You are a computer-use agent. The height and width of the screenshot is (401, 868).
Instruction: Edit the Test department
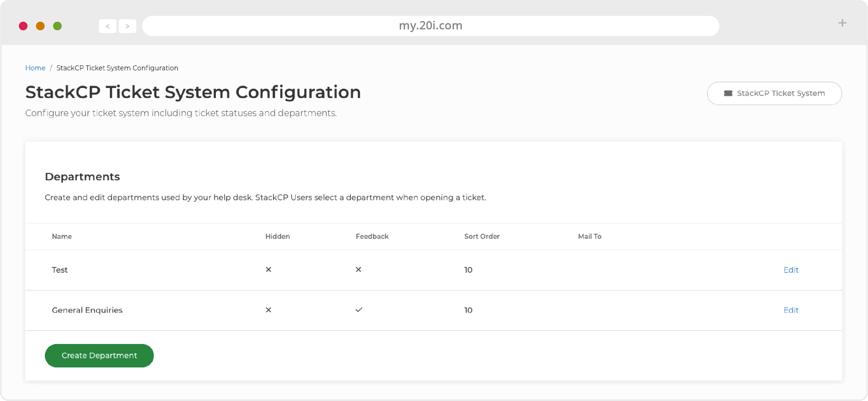point(790,270)
